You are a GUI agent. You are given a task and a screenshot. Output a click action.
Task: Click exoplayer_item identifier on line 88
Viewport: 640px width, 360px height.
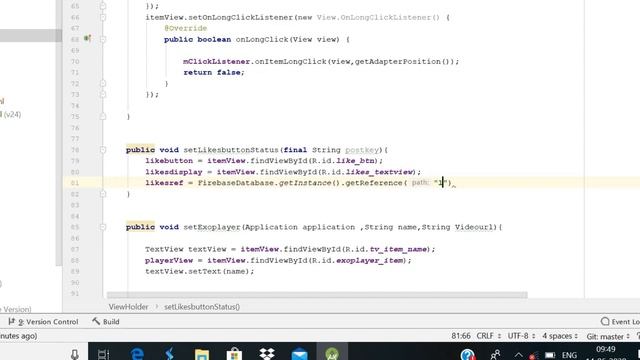pos(369,260)
